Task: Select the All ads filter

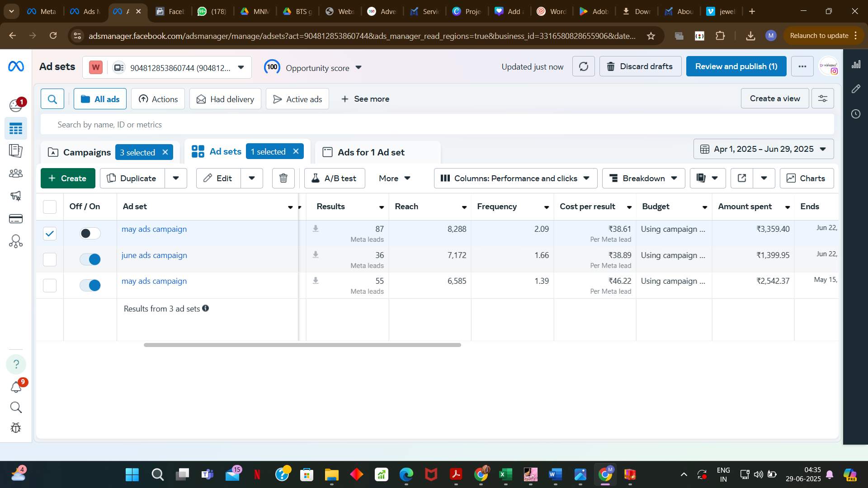Action: pos(100,99)
